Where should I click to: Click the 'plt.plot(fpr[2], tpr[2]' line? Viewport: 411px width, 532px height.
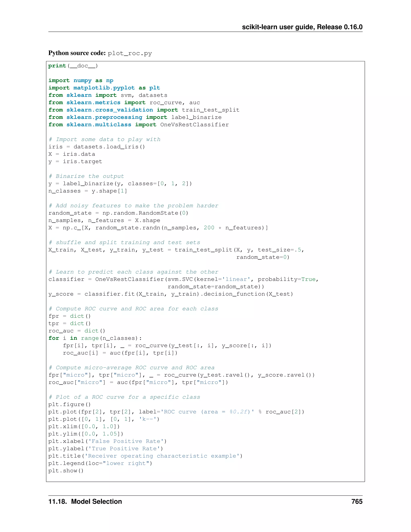[x=176, y=412]
